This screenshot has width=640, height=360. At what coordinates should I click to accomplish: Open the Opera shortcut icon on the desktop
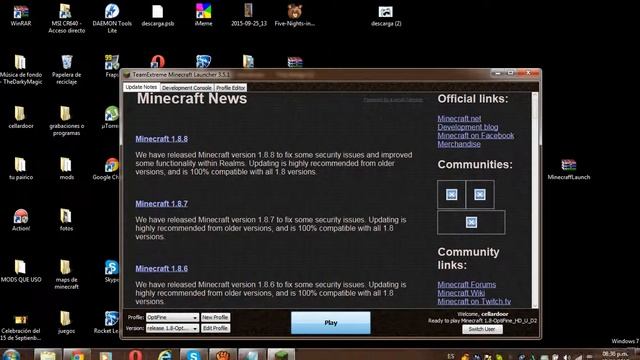pyautogui.click(x=158, y=61)
